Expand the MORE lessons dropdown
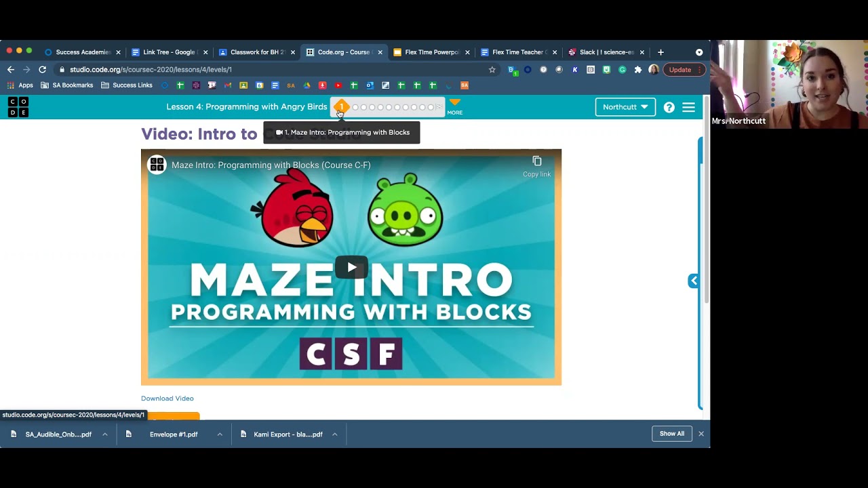 (454, 106)
